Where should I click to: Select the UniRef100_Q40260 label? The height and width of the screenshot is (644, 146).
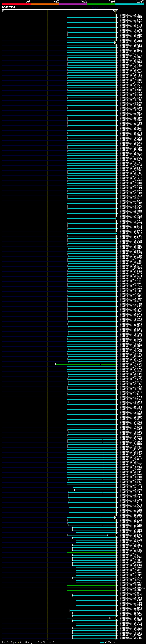click(x=131, y=271)
